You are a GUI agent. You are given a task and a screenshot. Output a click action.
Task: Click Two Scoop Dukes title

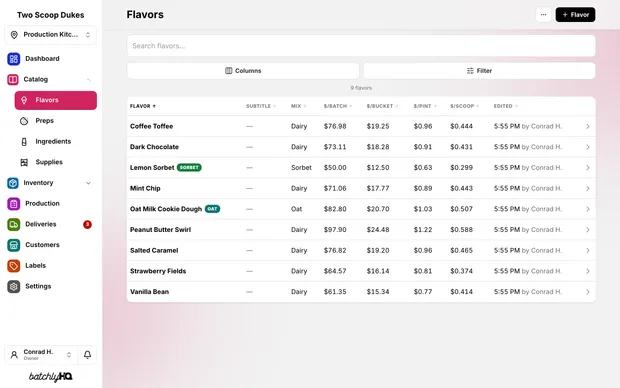[x=51, y=15]
